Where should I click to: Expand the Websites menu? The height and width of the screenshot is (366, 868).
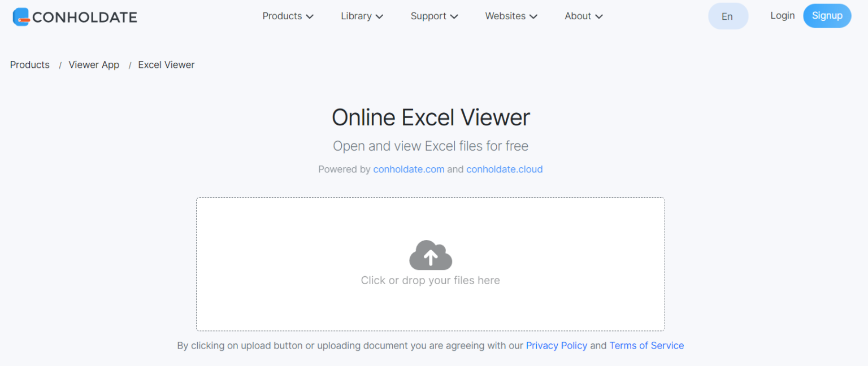(510, 16)
